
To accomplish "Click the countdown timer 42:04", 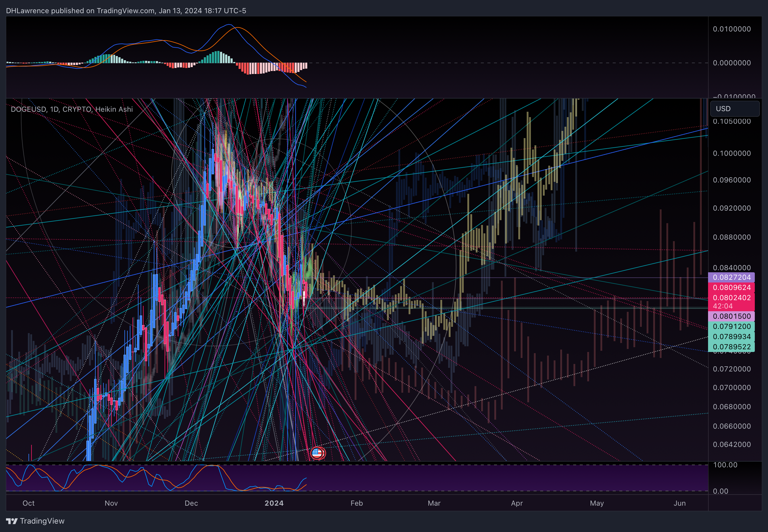I will point(723,306).
